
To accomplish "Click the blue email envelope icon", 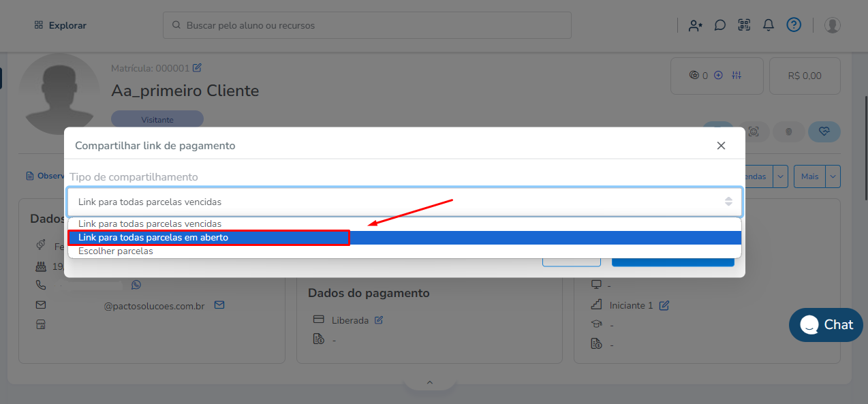I will pos(219,305).
